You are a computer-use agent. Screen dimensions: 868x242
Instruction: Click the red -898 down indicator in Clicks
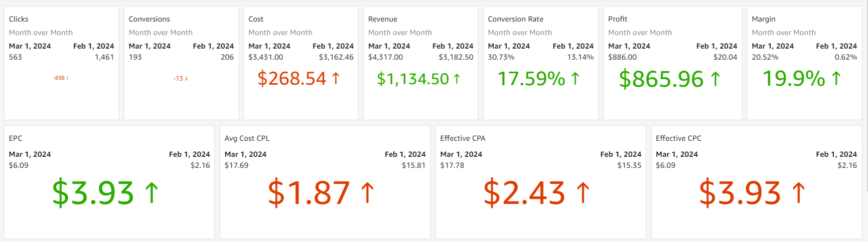point(61,78)
